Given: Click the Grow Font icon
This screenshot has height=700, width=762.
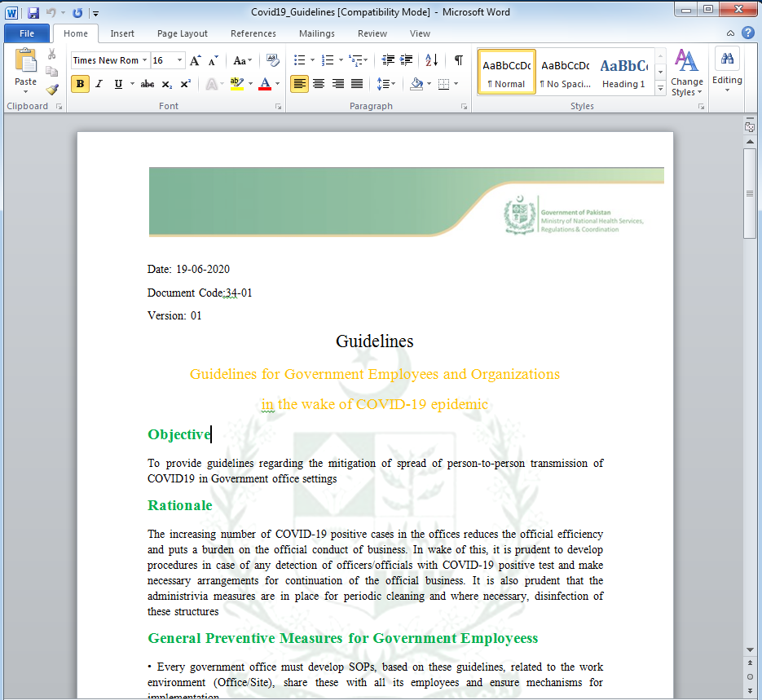Looking at the screenshot, I should pos(196,60).
